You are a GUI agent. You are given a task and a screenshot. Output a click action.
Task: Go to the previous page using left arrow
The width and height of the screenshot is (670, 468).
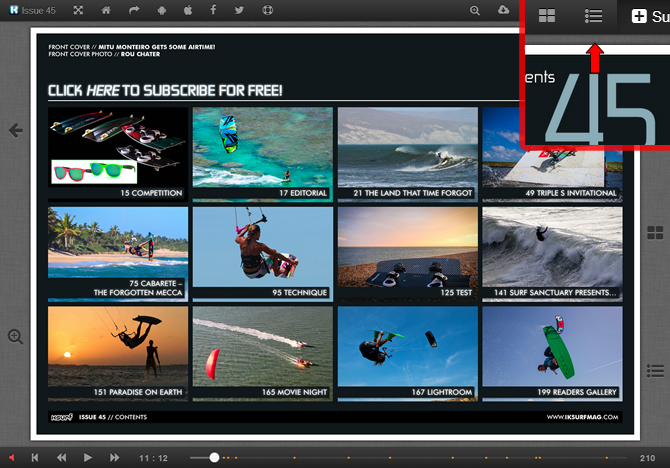15,130
